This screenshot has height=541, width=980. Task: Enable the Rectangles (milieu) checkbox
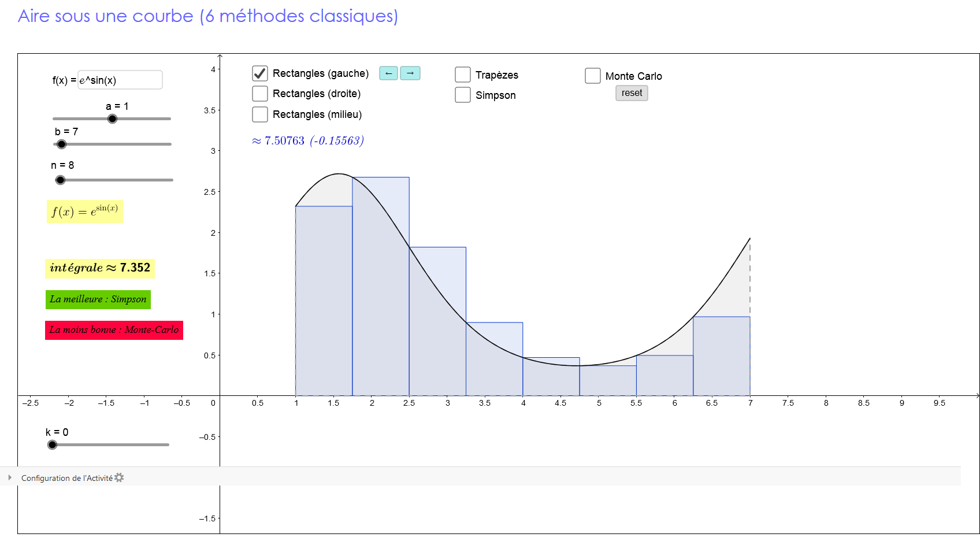[260, 114]
